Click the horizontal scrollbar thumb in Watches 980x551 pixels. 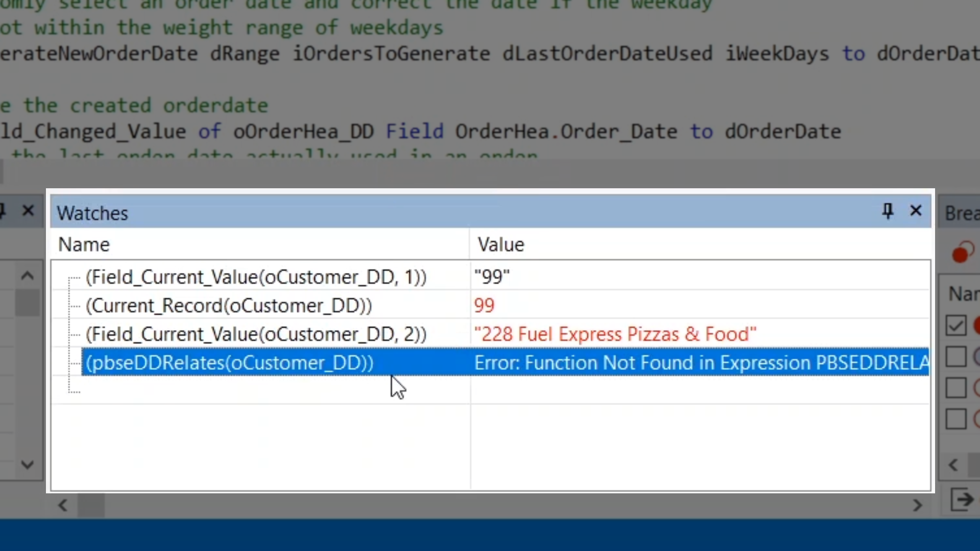pyautogui.click(x=91, y=505)
